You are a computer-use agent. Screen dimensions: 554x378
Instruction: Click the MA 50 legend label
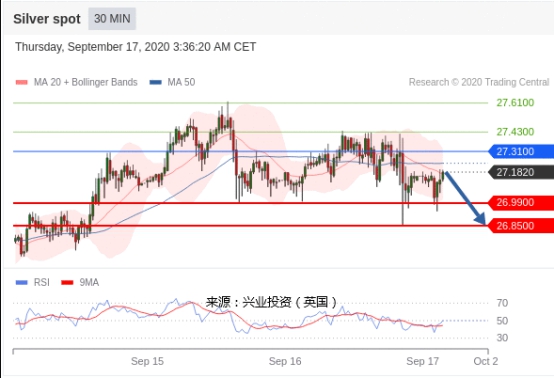click(x=181, y=82)
